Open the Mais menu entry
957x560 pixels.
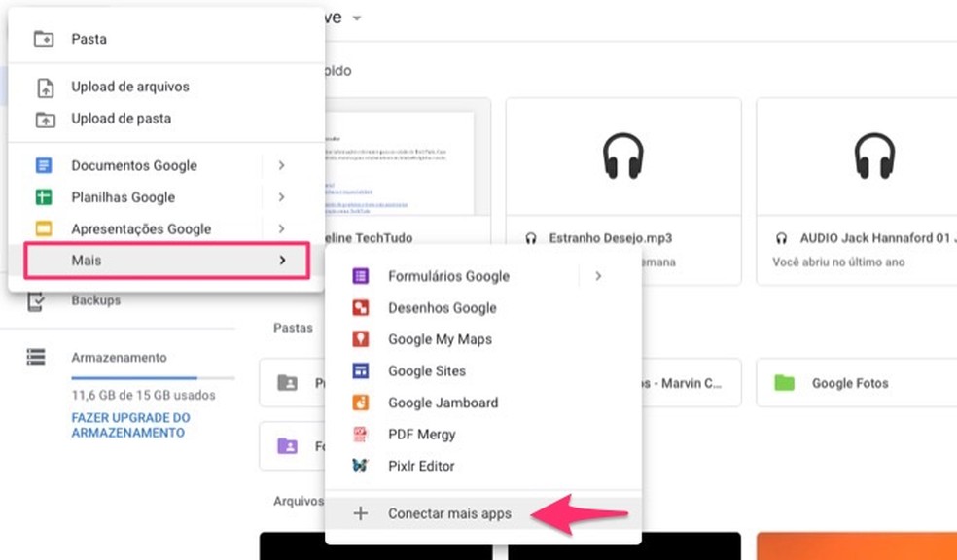(x=166, y=261)
